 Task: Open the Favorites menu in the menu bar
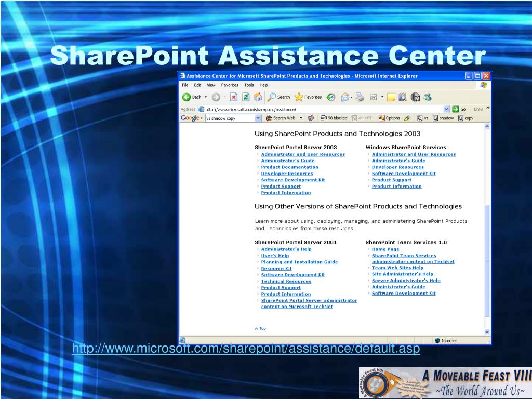(x=230, y=85)
